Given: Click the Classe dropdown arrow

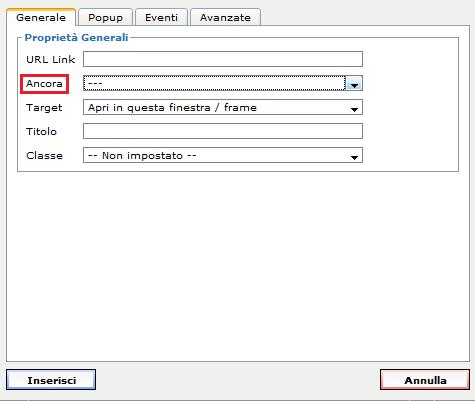Looking at the screenshot, I should tap(354, 156).
